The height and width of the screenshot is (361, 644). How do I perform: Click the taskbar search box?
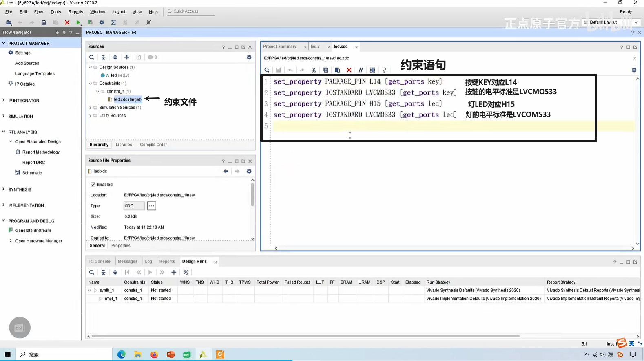64,354
